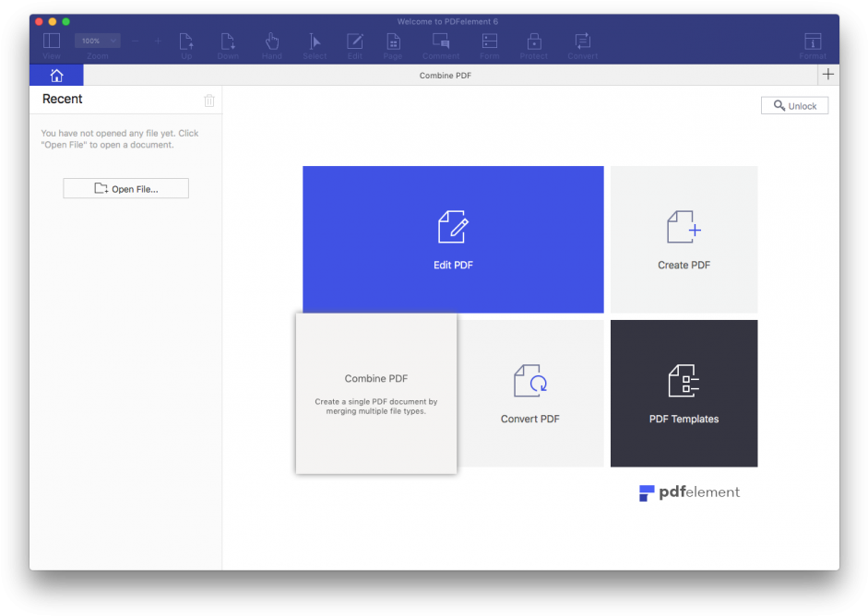Click the trash icon in the Recent panel

(x=209, y=100)
